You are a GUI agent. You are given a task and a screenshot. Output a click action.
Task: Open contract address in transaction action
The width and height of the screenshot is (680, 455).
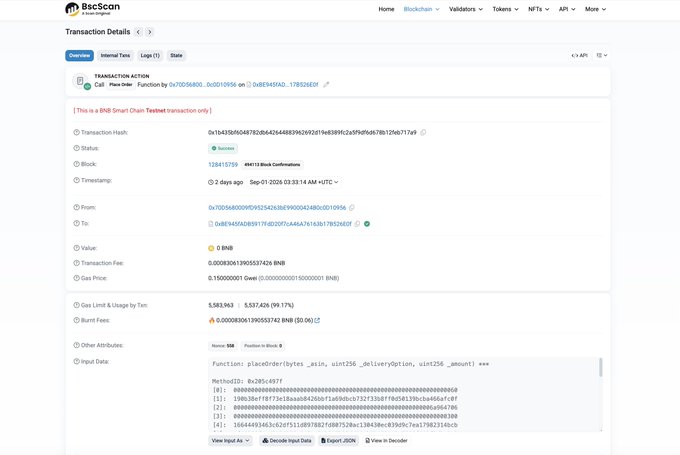(285, 85)
